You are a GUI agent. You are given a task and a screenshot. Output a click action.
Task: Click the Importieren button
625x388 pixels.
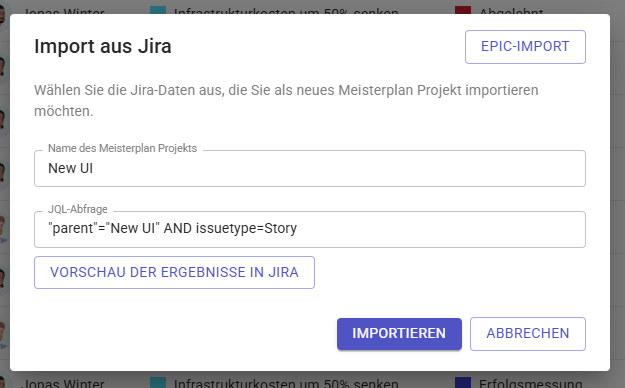(399, 334)
